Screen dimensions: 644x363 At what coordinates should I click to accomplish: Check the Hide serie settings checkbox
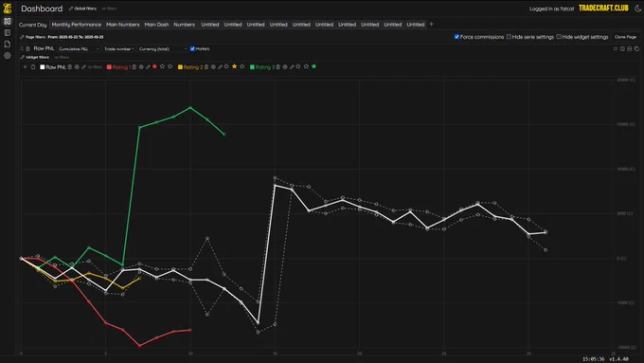click(x=509, y=37)
